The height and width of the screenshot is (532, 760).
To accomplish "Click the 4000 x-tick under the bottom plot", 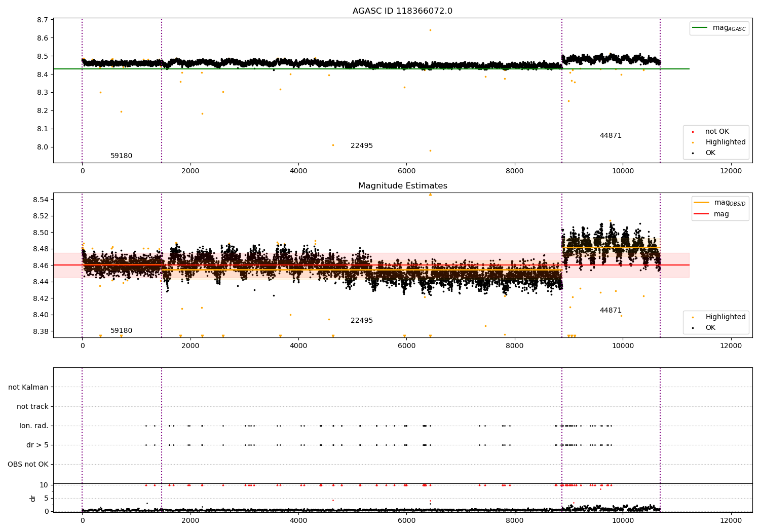I will click(x=298, y=520).
